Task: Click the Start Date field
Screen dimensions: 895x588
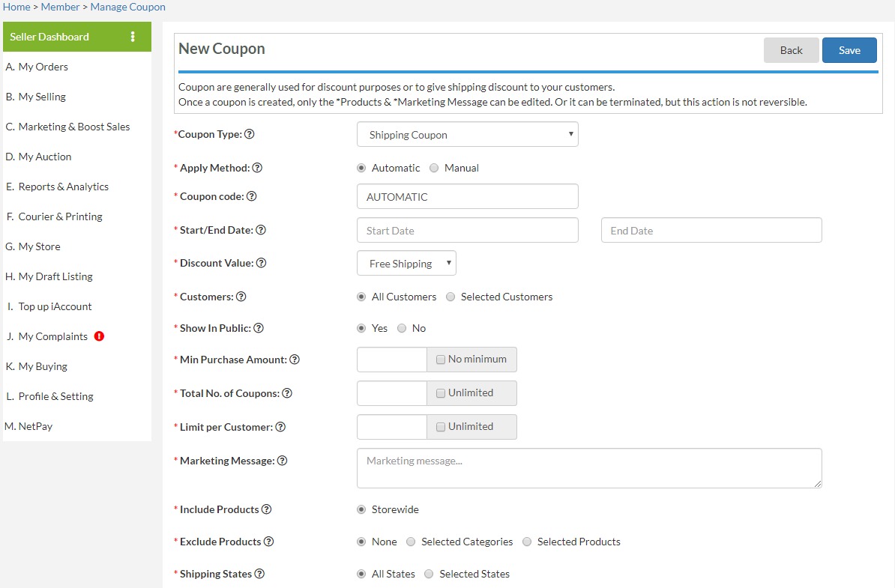Action: [x=468, y=230]
